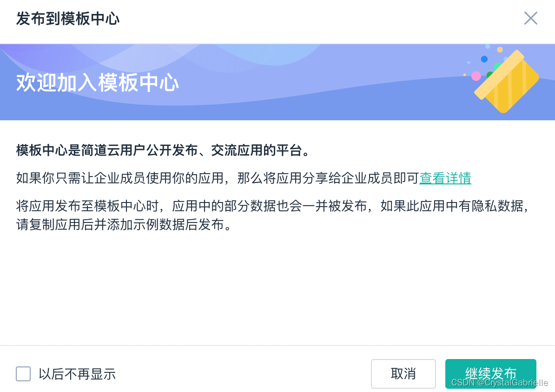Click the small teal dot in banner corner

469,62
